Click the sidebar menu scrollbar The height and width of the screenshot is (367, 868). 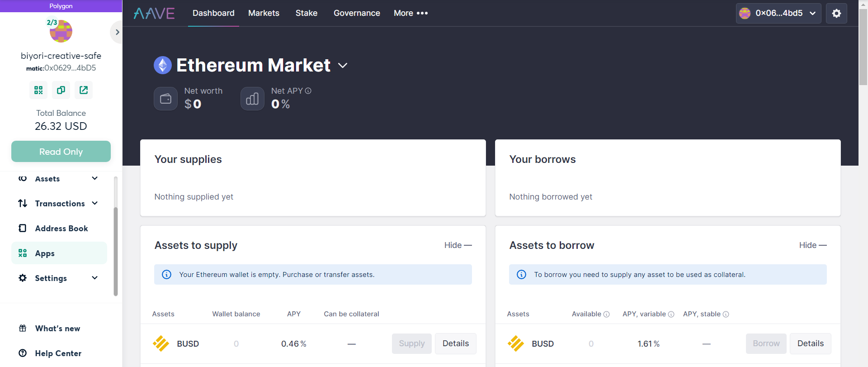[x=116, y=252]
